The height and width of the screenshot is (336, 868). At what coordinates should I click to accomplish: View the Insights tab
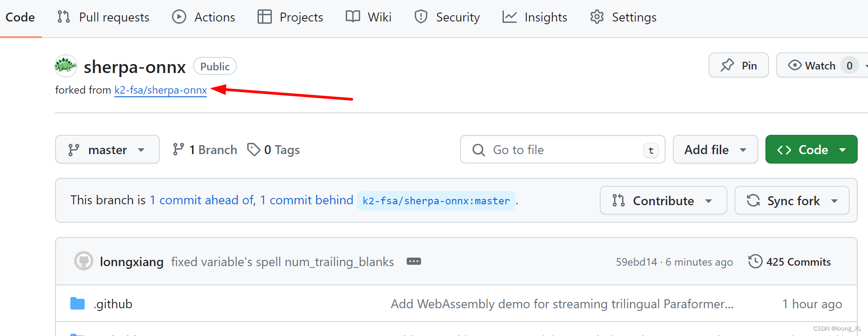point(535,17)
